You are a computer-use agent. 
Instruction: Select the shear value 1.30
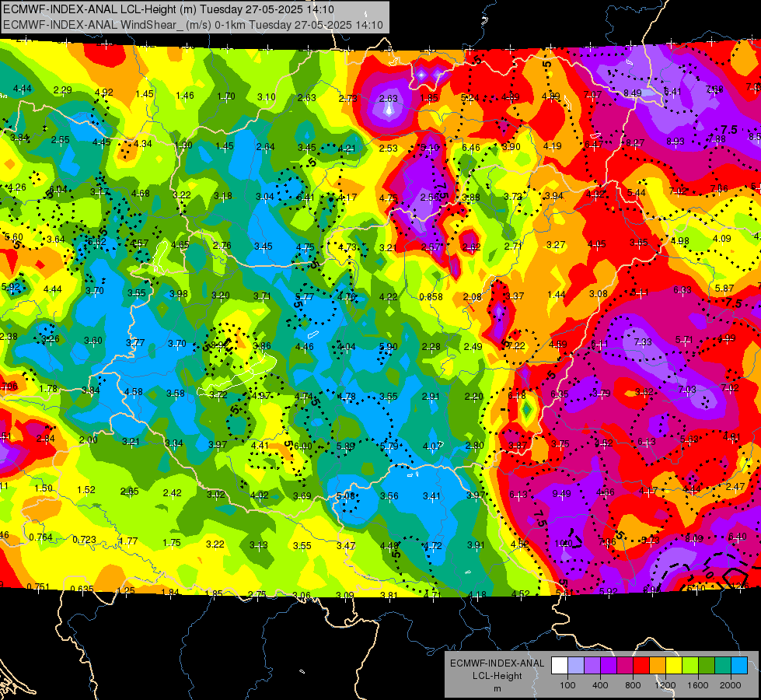coord(183,145)
